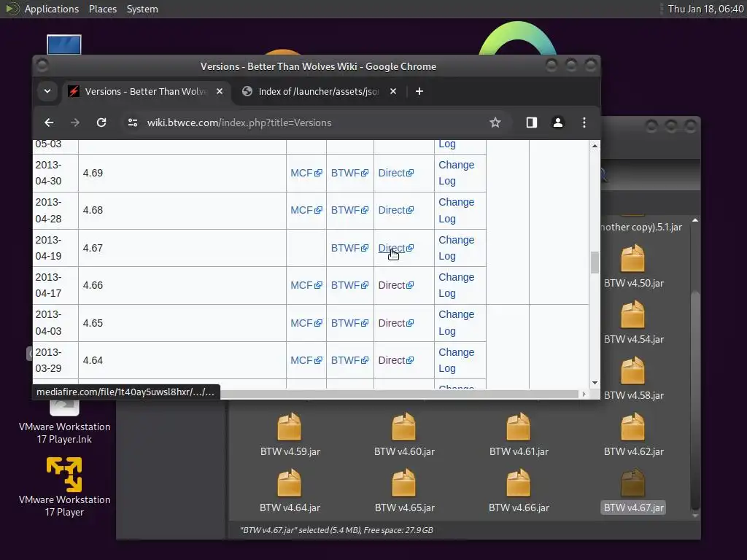Open BTWF link for version 4.67
The width and height of the screenshot is (747, 560).
click(x=349, y=248)
